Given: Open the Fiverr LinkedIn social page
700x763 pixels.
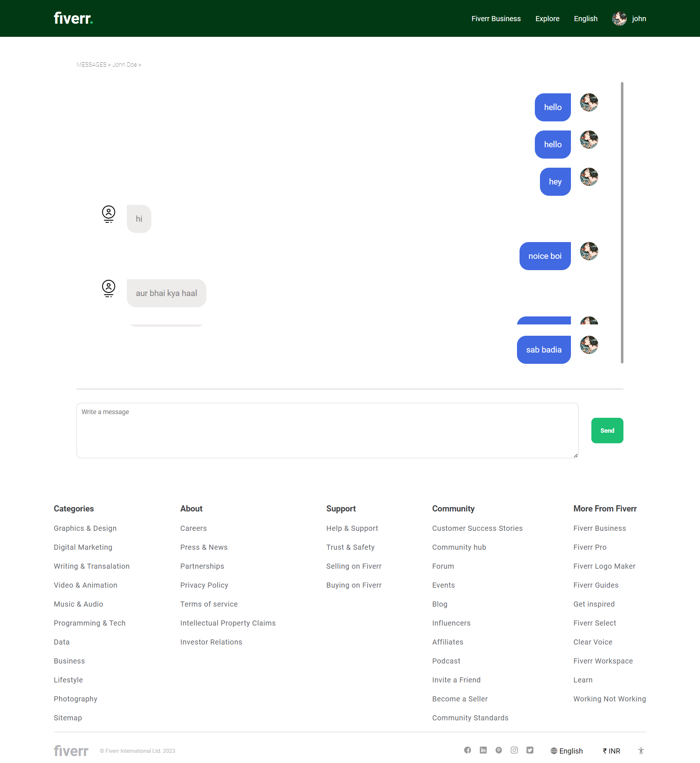Looking at the screenshot, I should pos(483,750).
